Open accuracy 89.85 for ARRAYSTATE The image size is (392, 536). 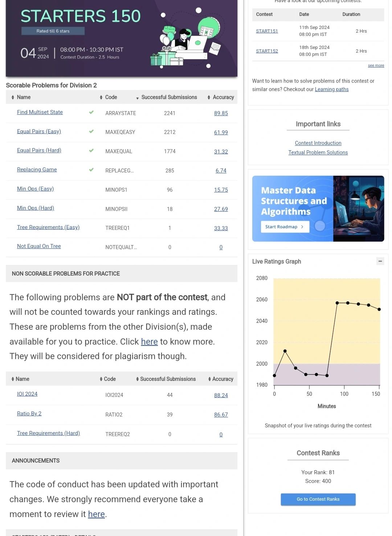point(221,113)
